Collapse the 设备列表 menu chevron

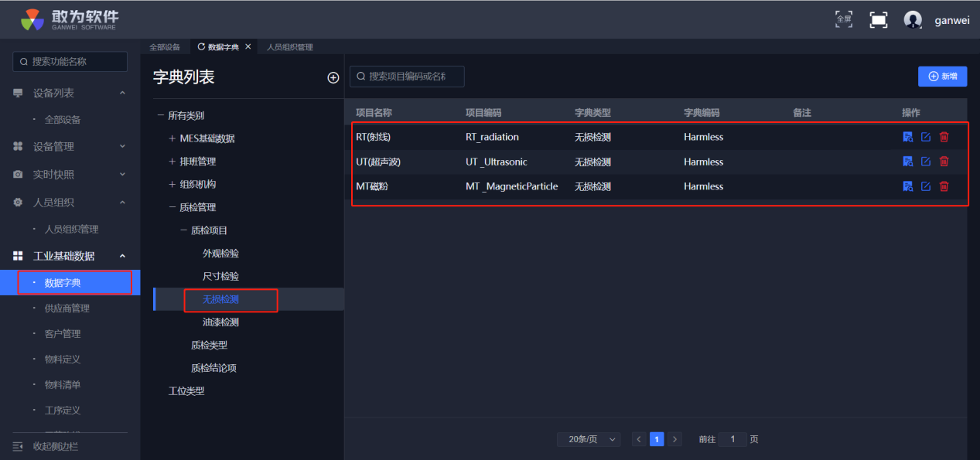pos(122,93)
